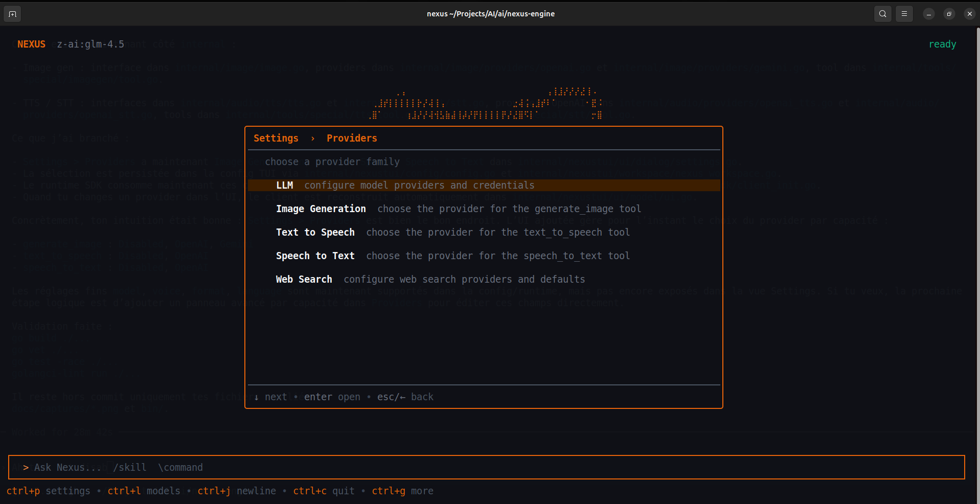Click the window title nexus-engine path

tap(491, 14)
